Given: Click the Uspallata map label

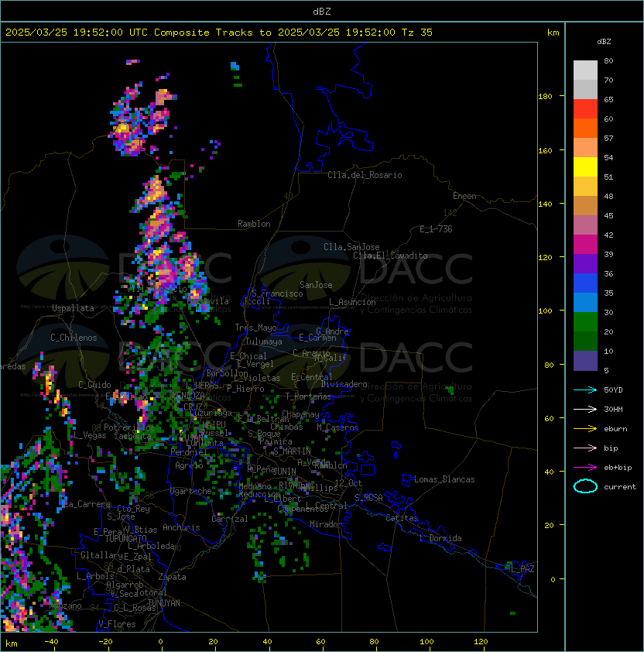Looking at the screenshot, I should click(x=73, y=308).
